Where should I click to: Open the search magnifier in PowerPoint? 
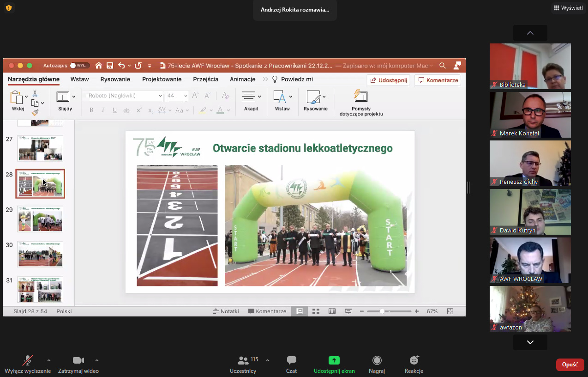coord(443,66)
